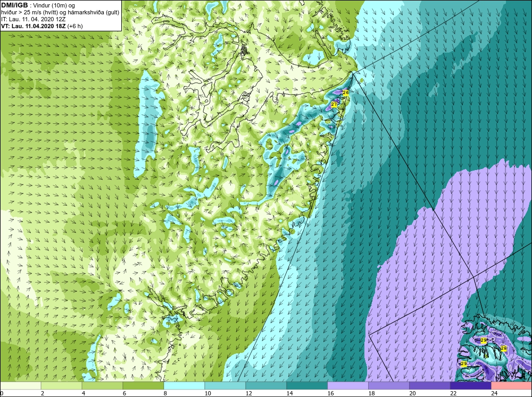Click the legend scale number '12'
Image resolution: width=532 pixels, height=397 pixels.
248,393
